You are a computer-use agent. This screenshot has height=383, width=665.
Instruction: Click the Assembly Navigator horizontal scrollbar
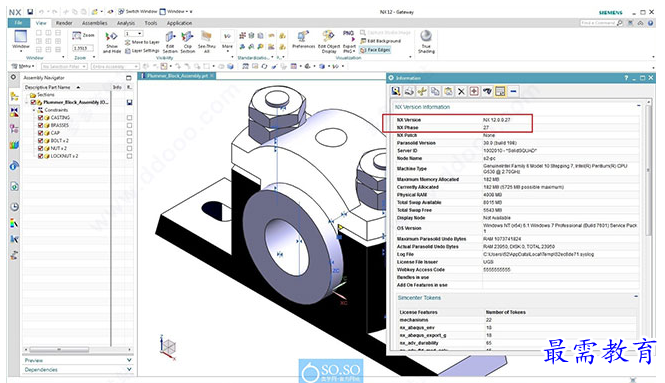pyautogui.click(x=78, y=350)
